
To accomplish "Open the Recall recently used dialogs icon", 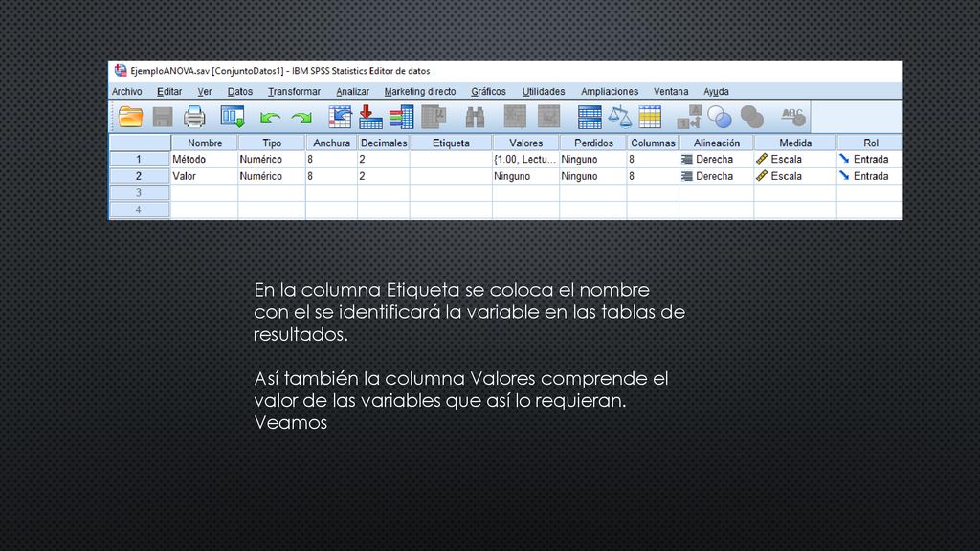I will (233, 117).
